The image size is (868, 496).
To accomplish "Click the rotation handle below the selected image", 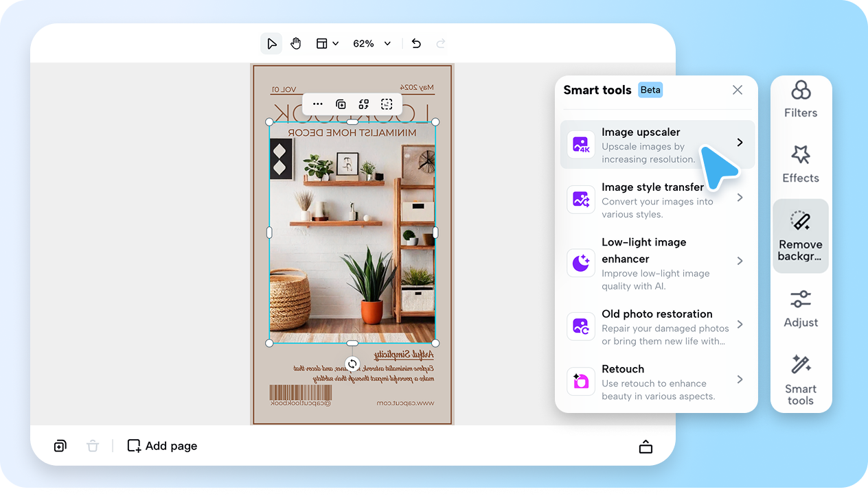I will click(352, 364).
